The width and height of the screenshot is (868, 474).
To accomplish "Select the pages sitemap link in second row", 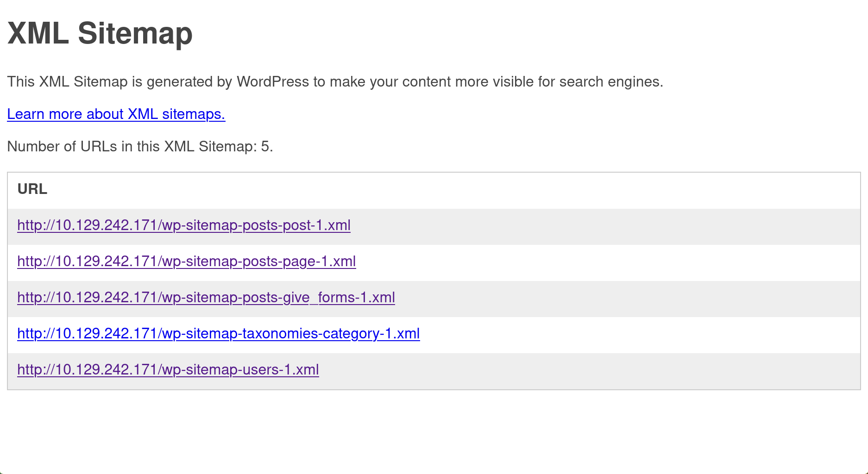I will pos(186,262).
